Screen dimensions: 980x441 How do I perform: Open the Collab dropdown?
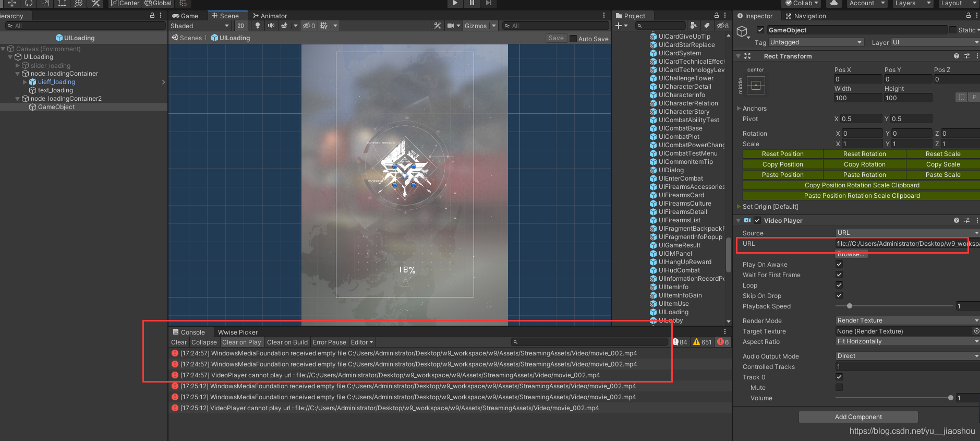point(802,3)
